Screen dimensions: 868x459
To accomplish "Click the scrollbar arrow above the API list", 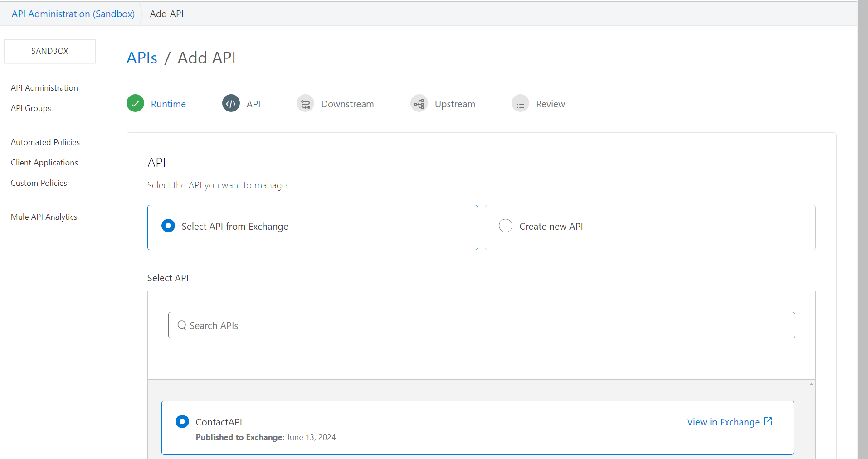I will [x=810, y=384].
